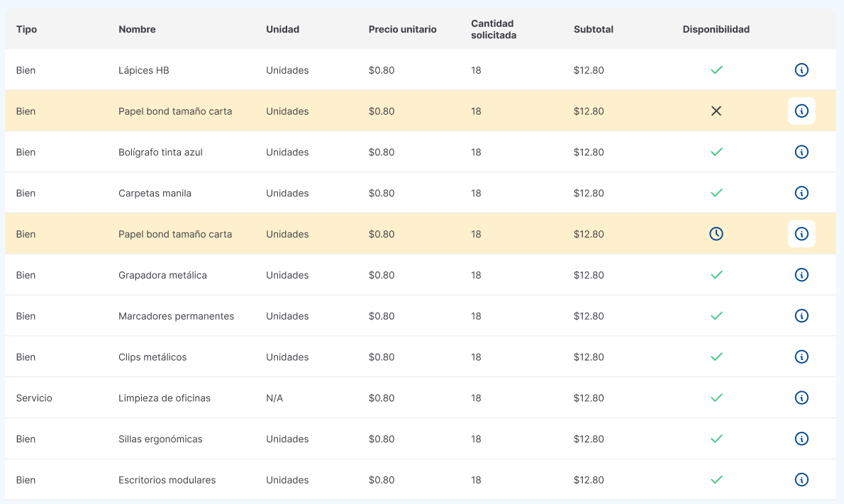Viewport: 844px width, 504px height.
Task: Open info icon for Clips metálicos
Action: point(801,357)
